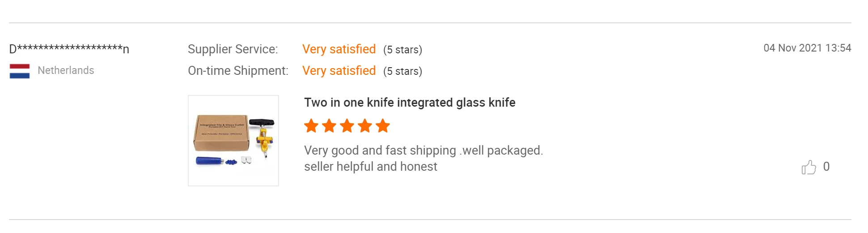
Task: Open the 'Two in one knife' product title
Action: click(410, 103)
